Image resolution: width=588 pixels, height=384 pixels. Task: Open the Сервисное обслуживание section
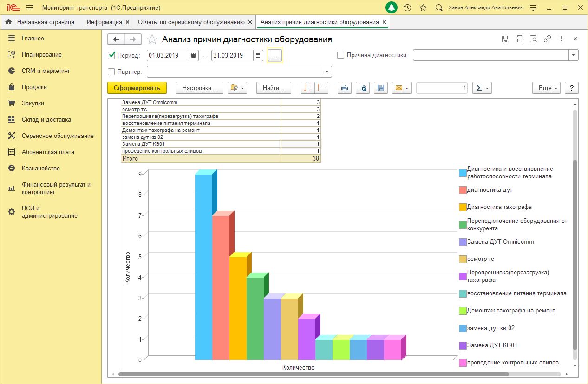(x=51, y=136)
